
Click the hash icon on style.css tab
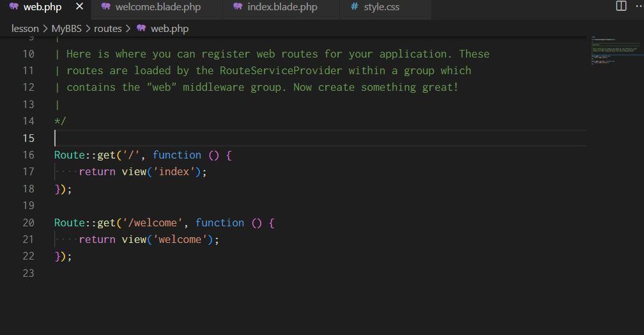(x=355, y=7)
